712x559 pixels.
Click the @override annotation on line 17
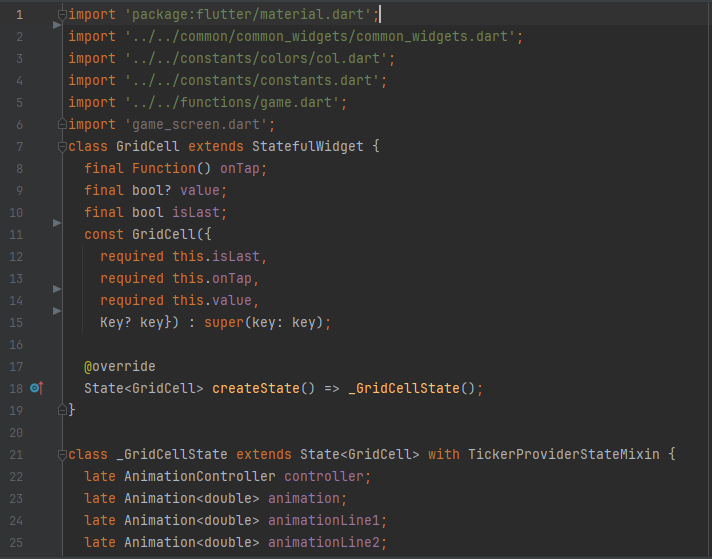coord(120,366)
